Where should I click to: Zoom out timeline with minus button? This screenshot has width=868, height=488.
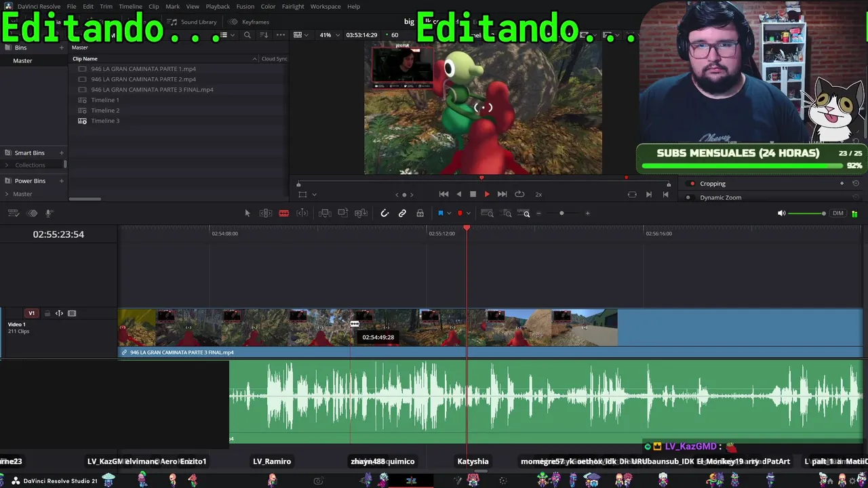539,213
